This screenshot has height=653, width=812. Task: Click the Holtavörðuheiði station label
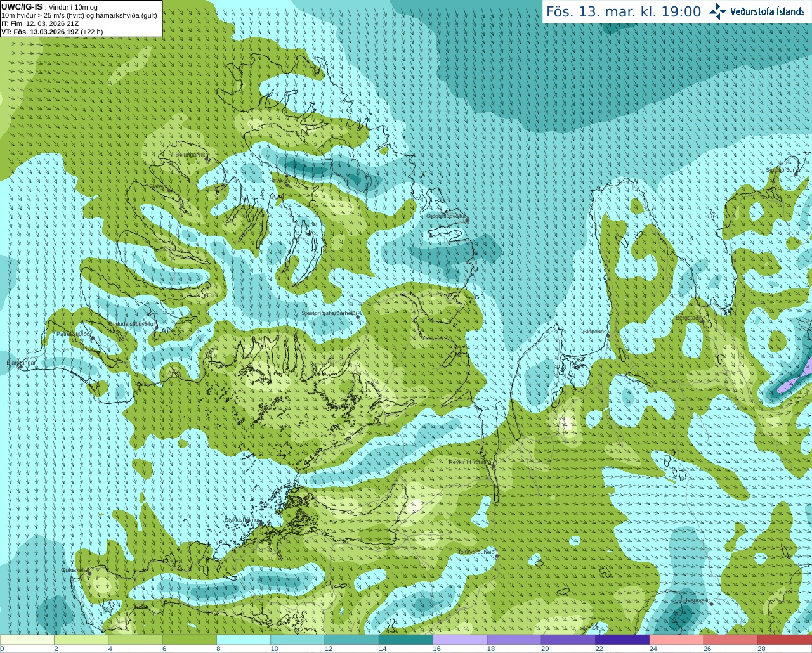(x=476, y=552)
